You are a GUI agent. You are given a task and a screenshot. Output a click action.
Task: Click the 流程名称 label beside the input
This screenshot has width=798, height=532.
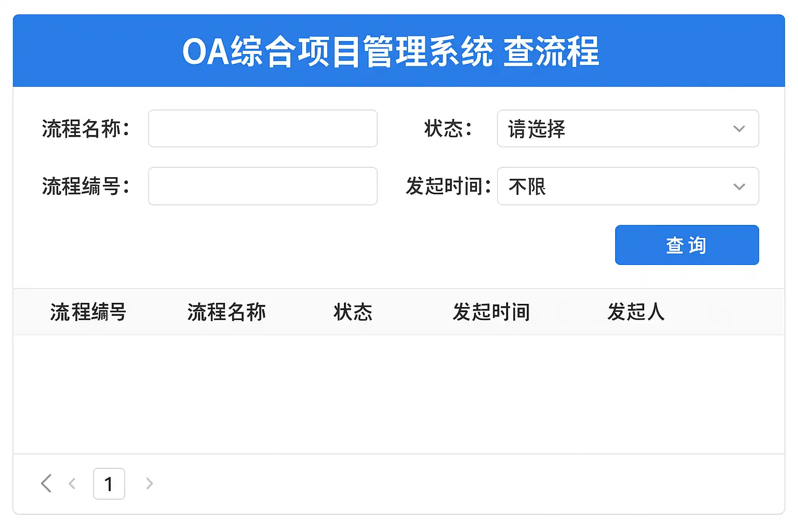click(85, 129)
